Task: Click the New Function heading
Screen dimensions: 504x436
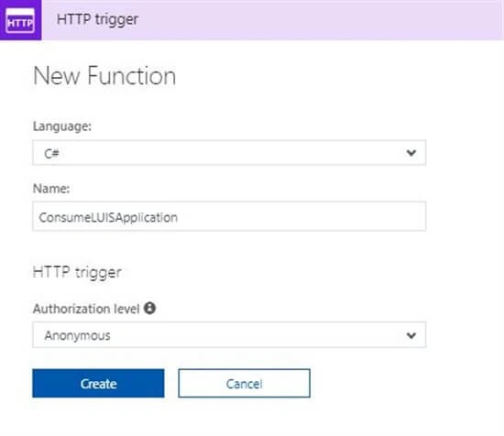Action: [x=104, y=76]
